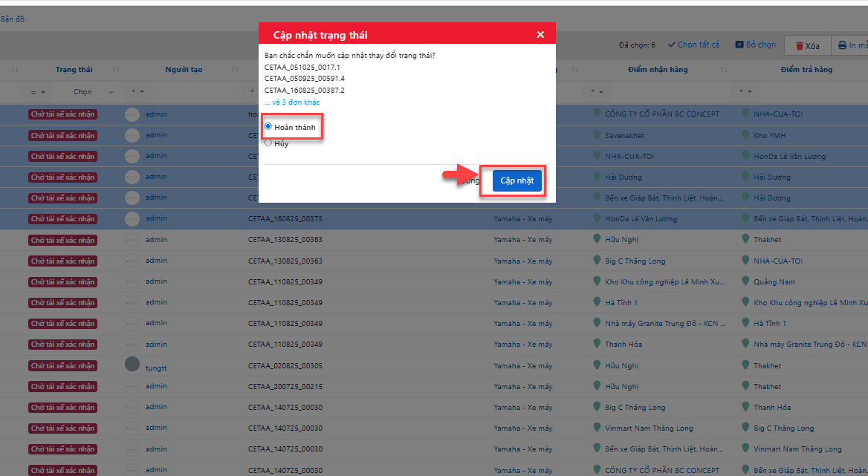Expand the "=" operator dropdown under Trạng thái
This screenshot has width=868, height=476.
(x=39, y=92)
